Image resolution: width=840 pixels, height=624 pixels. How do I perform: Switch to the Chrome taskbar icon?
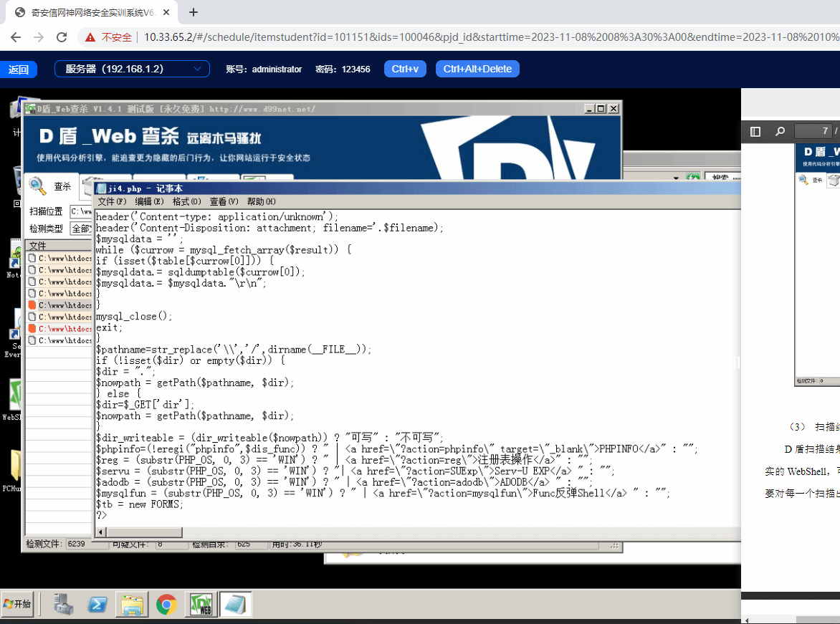pos(166,605)
